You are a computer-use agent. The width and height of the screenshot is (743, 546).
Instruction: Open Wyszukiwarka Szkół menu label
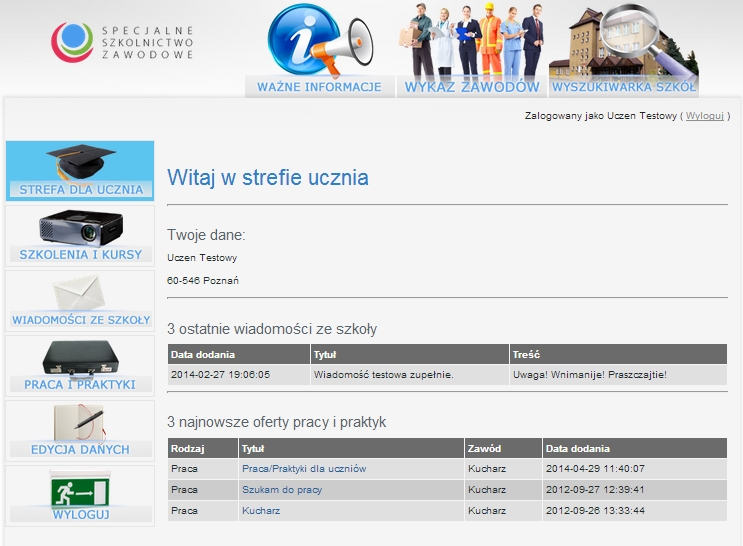point(624,87)
